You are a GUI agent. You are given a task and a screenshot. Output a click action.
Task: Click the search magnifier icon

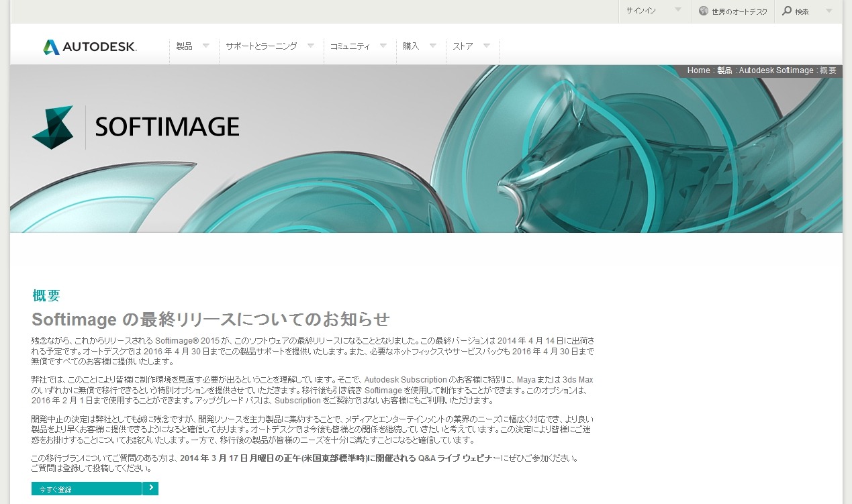point(786,11)
